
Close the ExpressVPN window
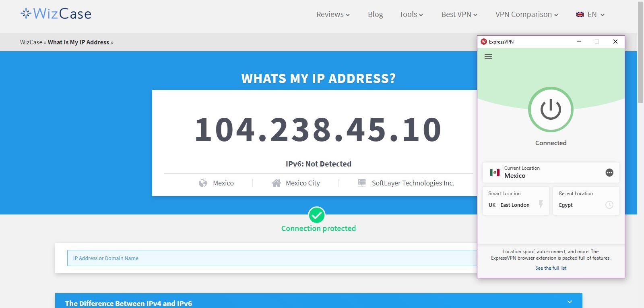pos(615,42)
